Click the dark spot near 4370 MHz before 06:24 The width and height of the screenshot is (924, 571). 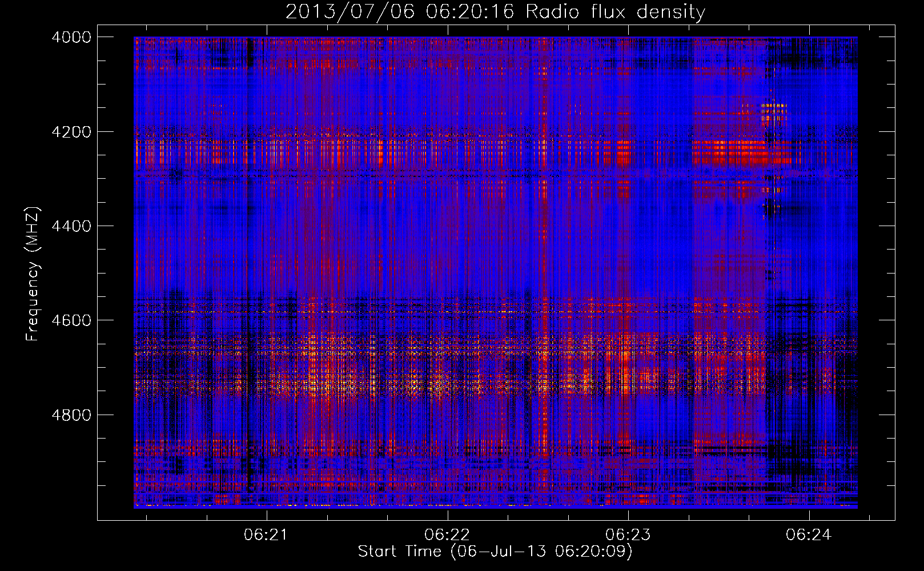[772, 208]
